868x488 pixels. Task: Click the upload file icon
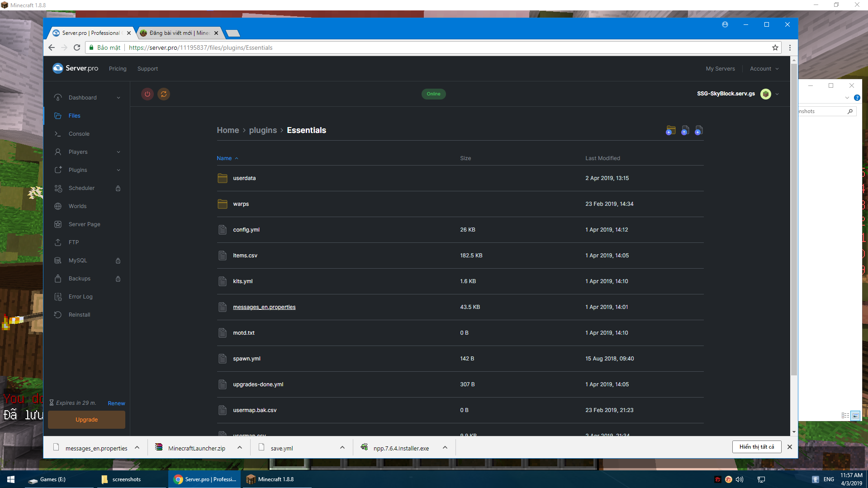[x=685, y=131]
